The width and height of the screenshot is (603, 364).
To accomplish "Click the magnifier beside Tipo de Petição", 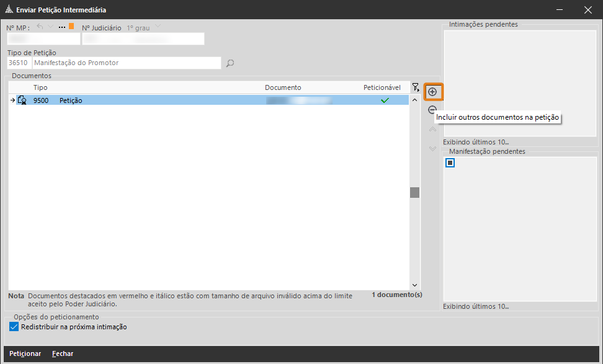I will [230, 63].
